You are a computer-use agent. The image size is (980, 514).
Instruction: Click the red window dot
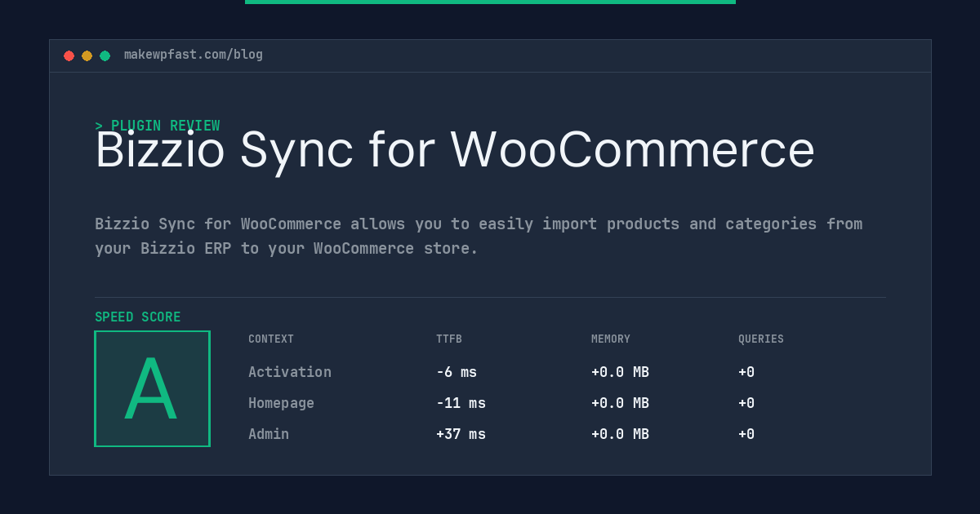[69, 55]
